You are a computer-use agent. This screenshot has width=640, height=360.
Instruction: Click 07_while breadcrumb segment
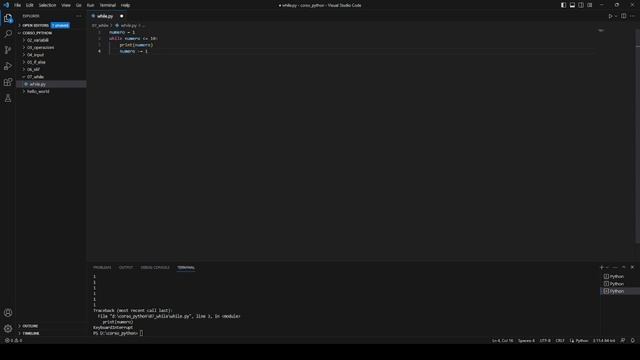[100, 25]
